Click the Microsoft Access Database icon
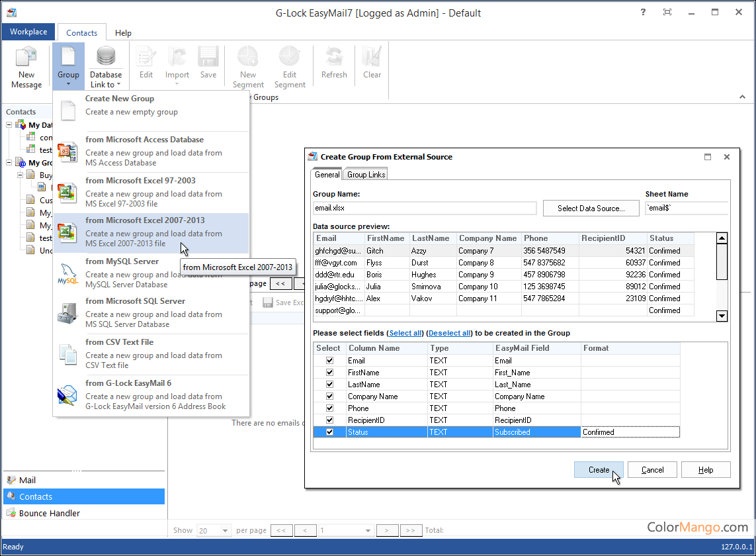 click(x=68, y=152)
